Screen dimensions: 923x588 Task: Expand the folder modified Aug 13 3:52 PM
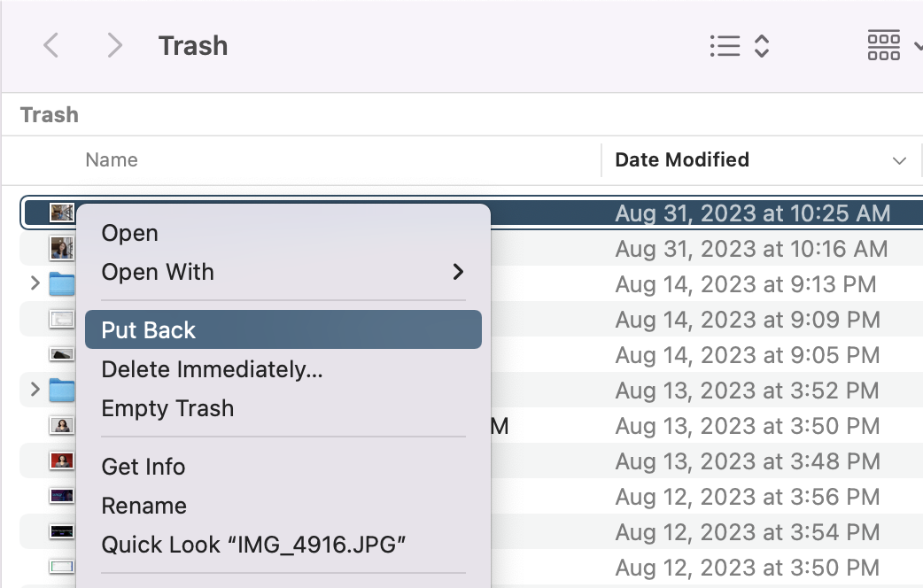(x=35, y=391)
